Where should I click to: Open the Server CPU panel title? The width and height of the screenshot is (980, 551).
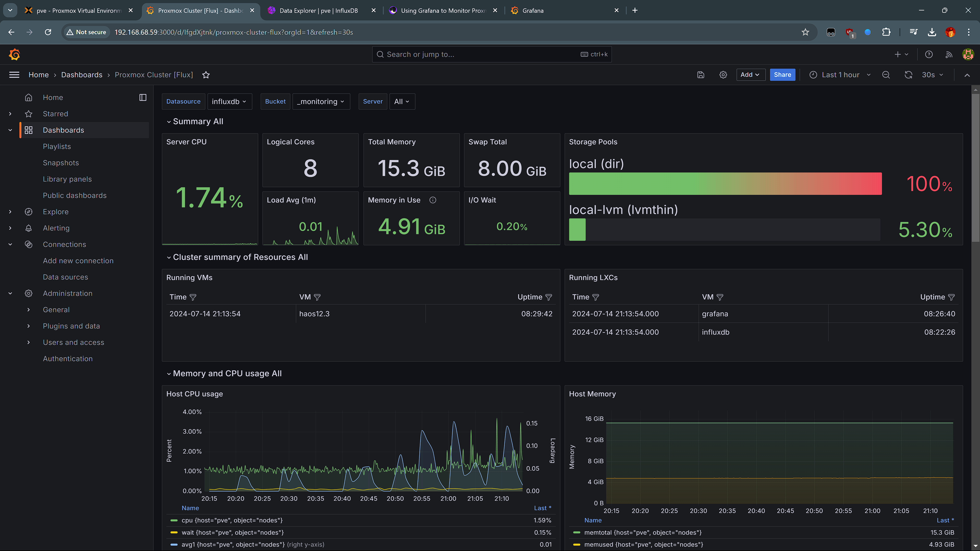pos(186,142)
